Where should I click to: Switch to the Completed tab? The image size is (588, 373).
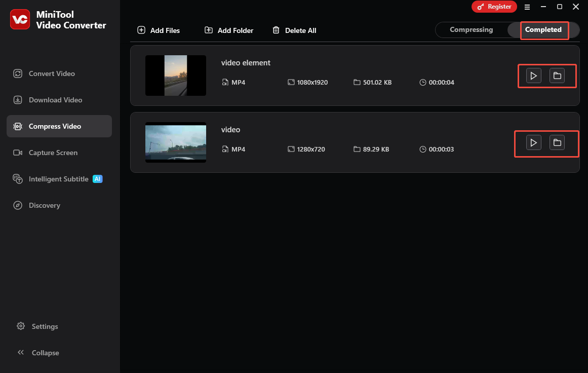click(x=543, y=29)
